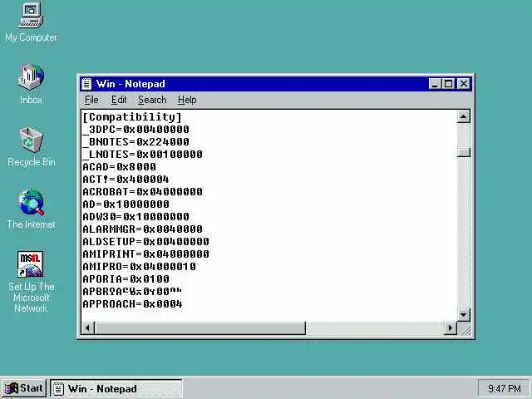This screenshot has width=532, height=399.
Task: Click the 9:47 PM taskbar clock
Action: tap(505, 388)
